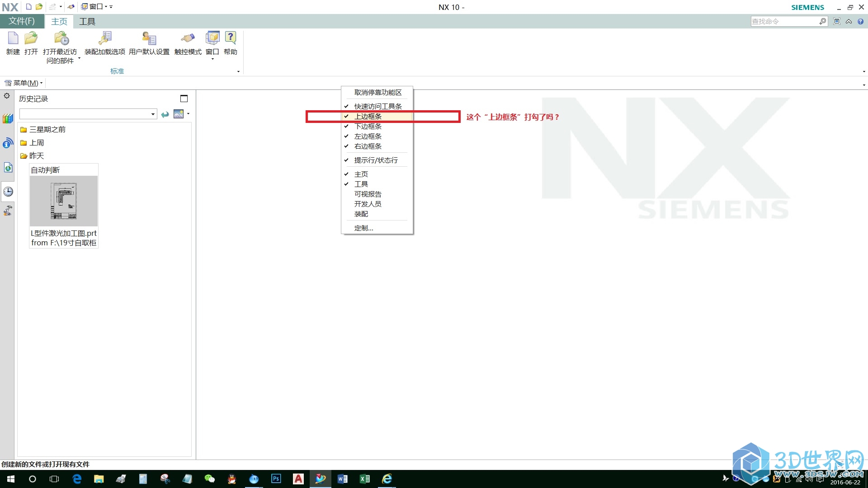Screen dimensions: 868x488
Task: Enable 装配 in context menu
Action: [x=377, y=214]
